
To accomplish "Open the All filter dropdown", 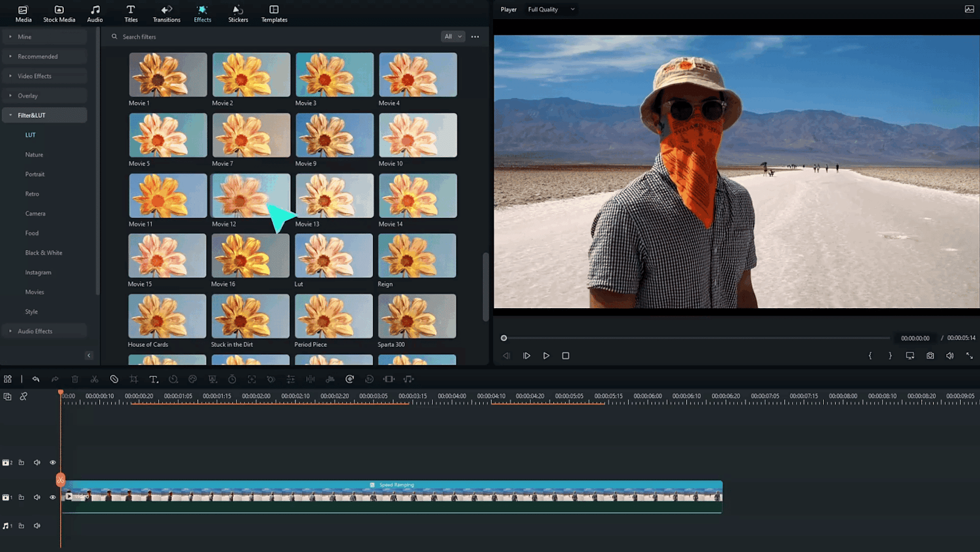I will [453, 36].
